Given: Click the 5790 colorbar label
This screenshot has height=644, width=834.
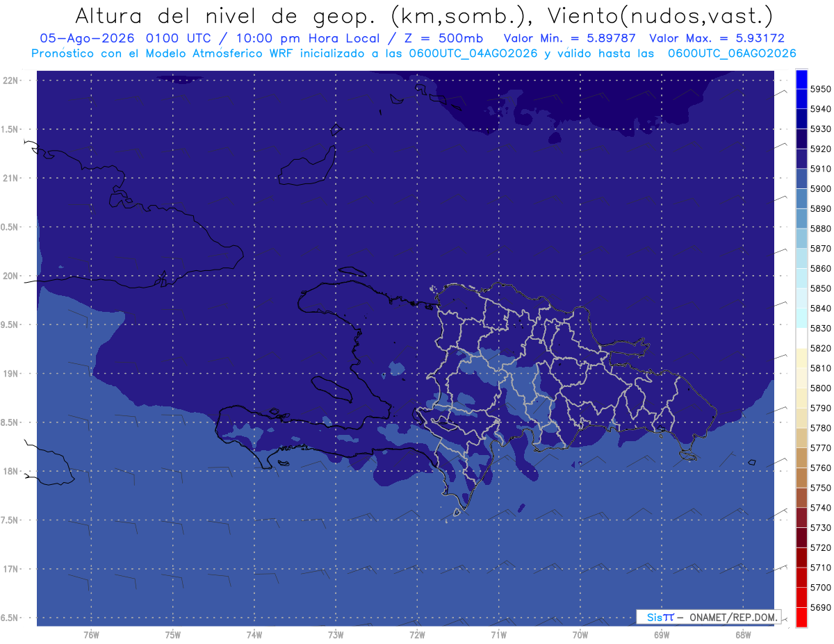Looking at the screenshot, I should (820, 408).
